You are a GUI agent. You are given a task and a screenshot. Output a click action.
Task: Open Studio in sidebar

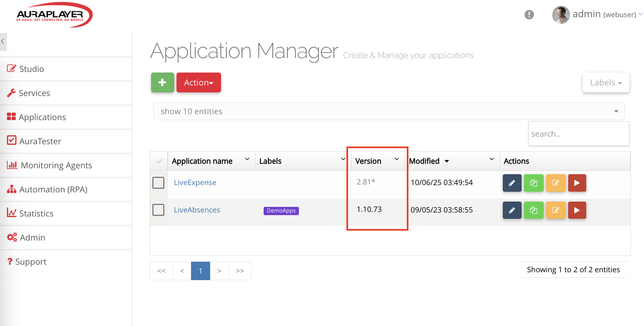tap(66, 69)
